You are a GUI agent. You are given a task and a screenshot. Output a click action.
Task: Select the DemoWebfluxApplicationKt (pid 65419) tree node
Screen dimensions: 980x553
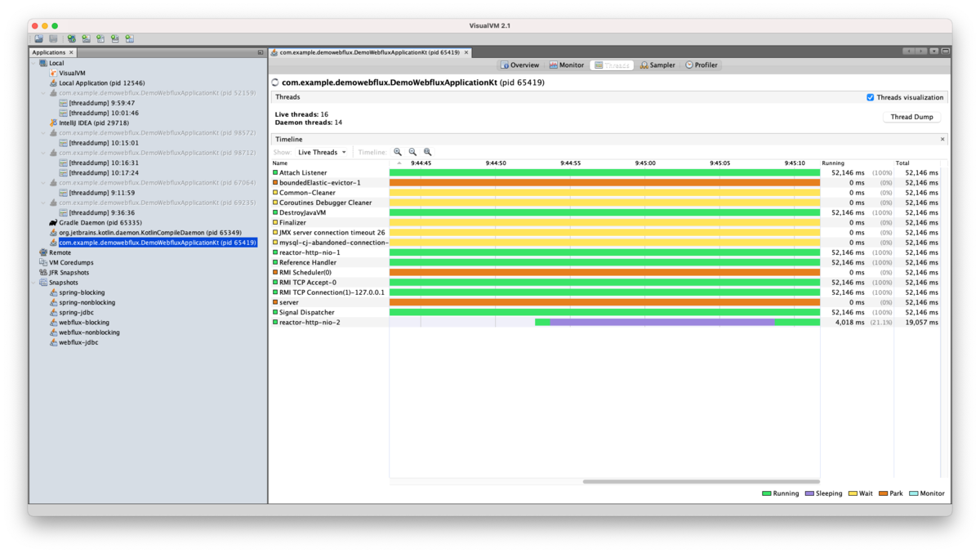[x=158, y=243]
